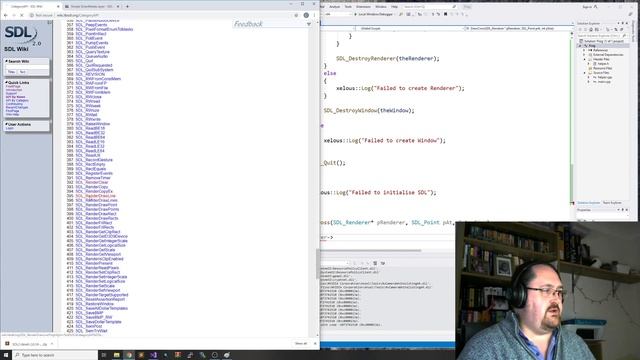Select the Resource Files folder
The width and height of the screenshot is (640, 360).
[602, 68]
